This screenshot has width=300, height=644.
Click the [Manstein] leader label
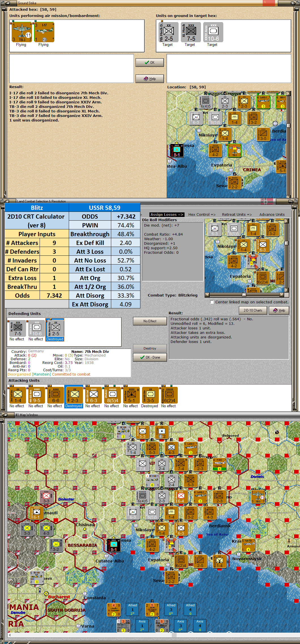tap(42, 374)
